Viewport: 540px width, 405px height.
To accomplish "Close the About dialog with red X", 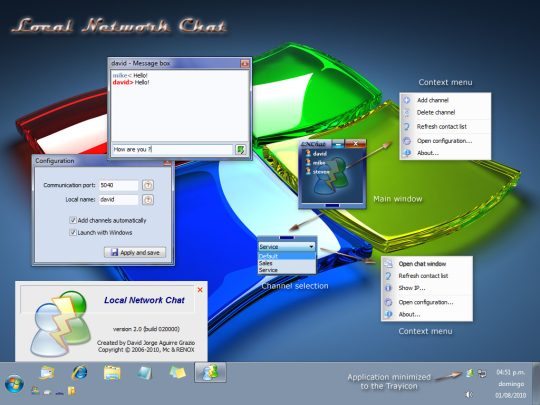I will (200, 290).
